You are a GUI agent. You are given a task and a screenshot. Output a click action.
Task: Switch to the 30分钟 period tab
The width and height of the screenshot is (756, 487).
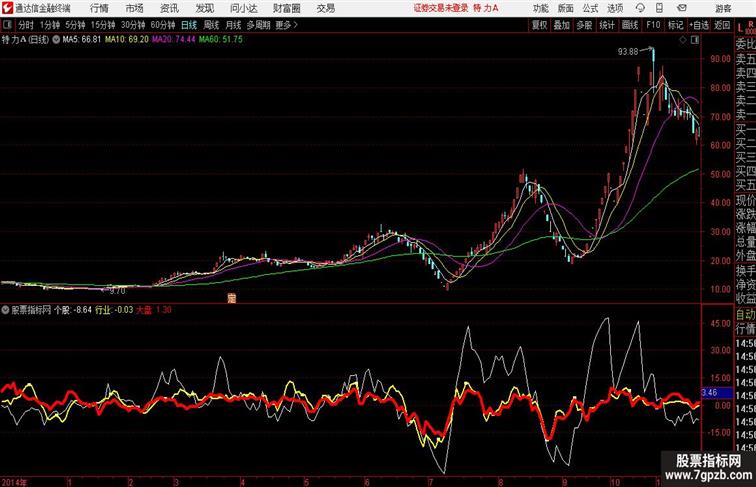[133, 25]
